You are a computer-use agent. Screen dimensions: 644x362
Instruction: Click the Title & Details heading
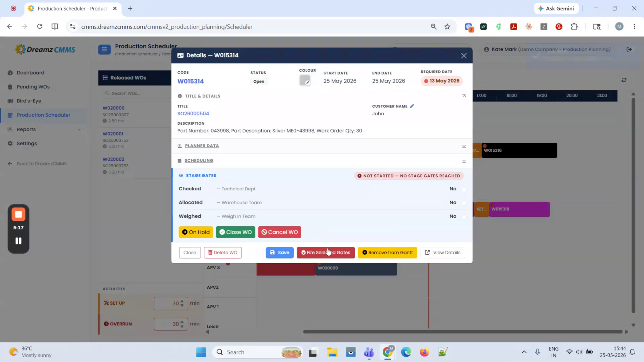tap(203, 96)
